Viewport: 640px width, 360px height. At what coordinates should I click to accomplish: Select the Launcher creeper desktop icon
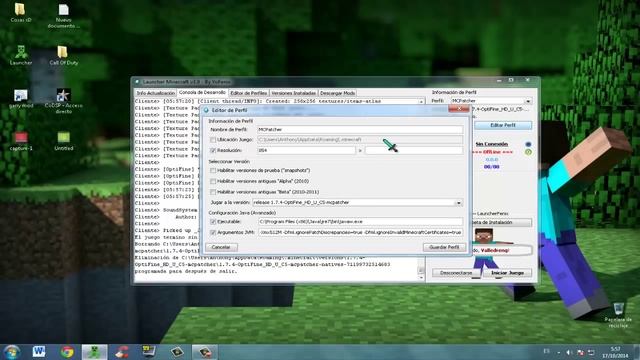point(21,55)
